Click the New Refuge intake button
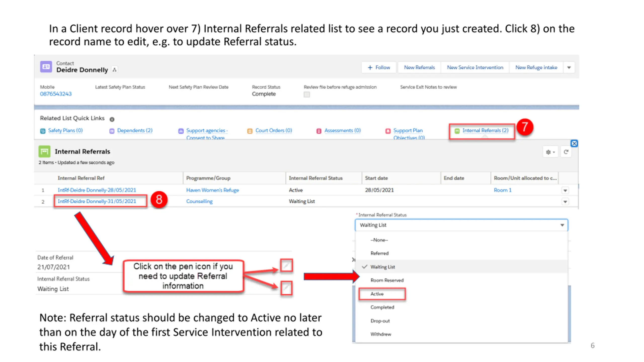 (x=536, y=67)
